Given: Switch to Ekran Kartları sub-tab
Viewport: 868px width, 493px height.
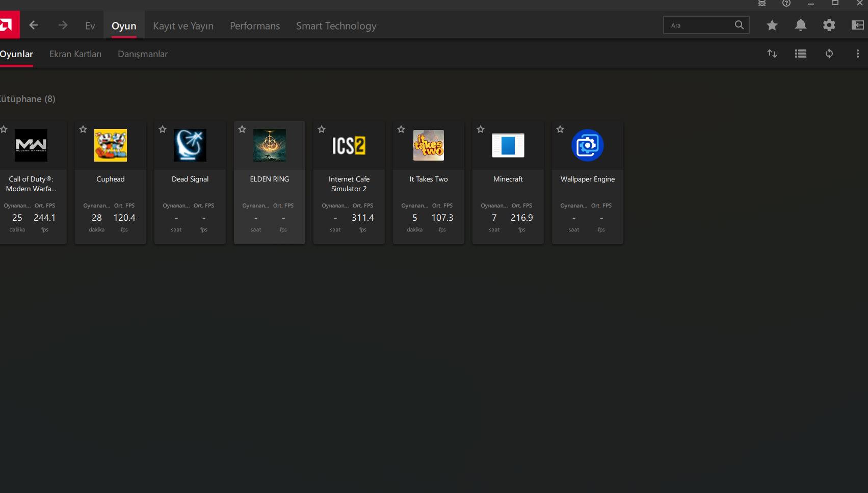Looking at the screenshot, I should [75, 54].
